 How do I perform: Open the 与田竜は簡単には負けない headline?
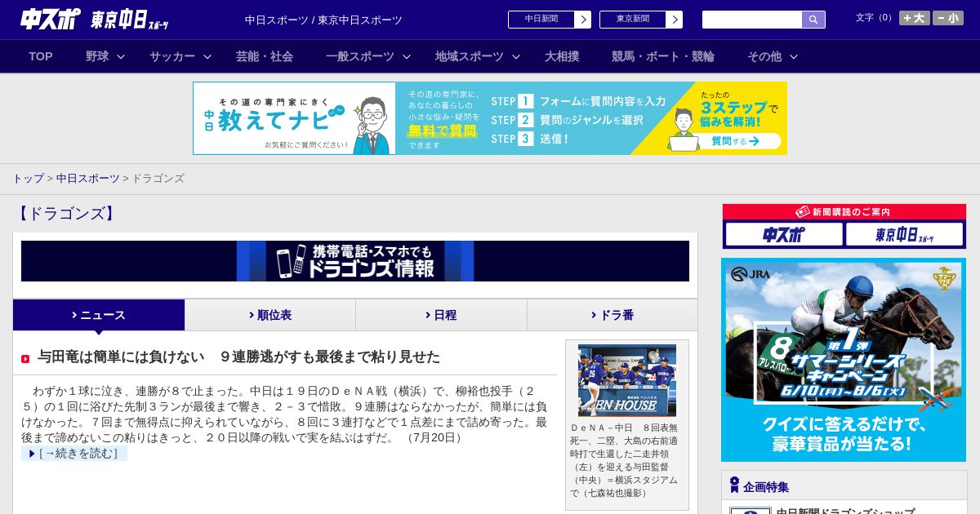pos(238,357)
